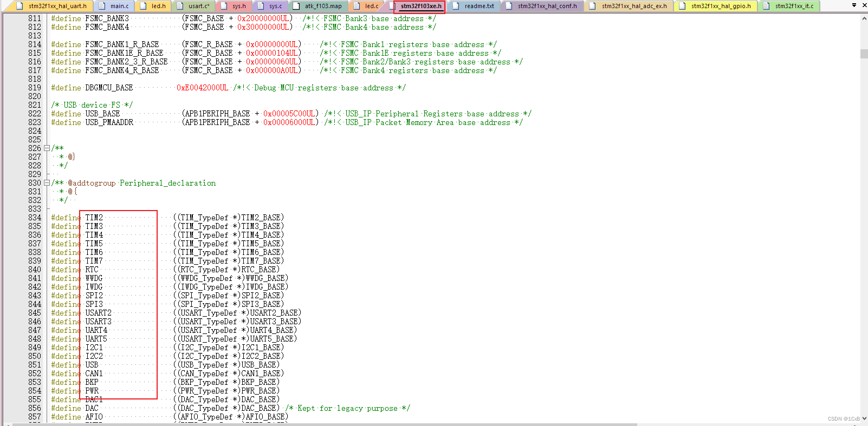Select the active stm32f103xe.h tab

420,6
